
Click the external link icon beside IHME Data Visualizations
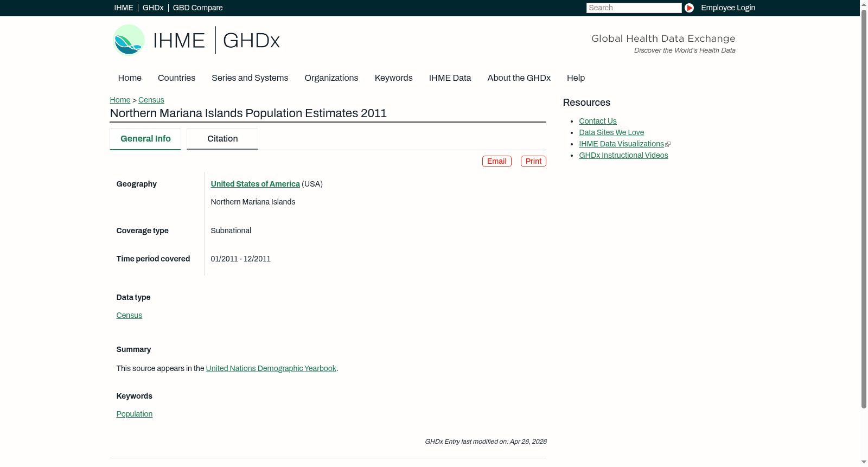pos(668,144)
